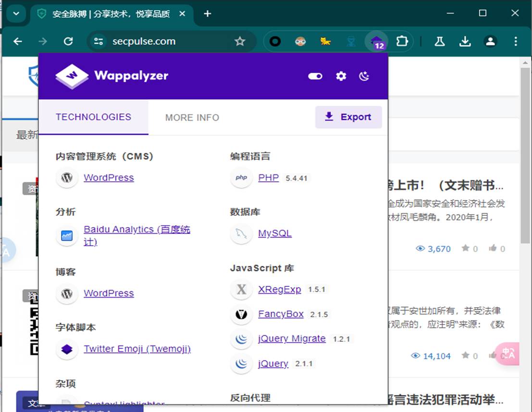
Task: Close the 安全脉搏 tab
Action: 182,14
